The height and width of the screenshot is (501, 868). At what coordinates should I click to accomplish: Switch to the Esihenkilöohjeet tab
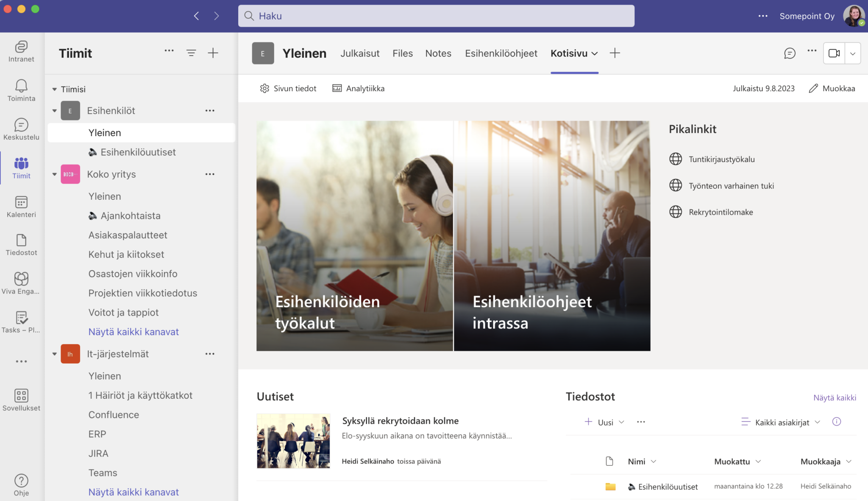pos(501,53)
